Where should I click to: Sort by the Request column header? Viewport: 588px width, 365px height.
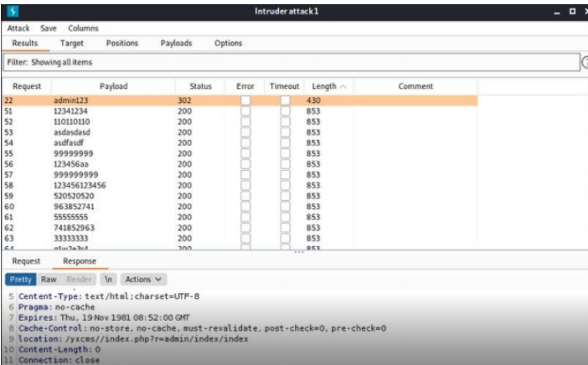click(27, 86)
